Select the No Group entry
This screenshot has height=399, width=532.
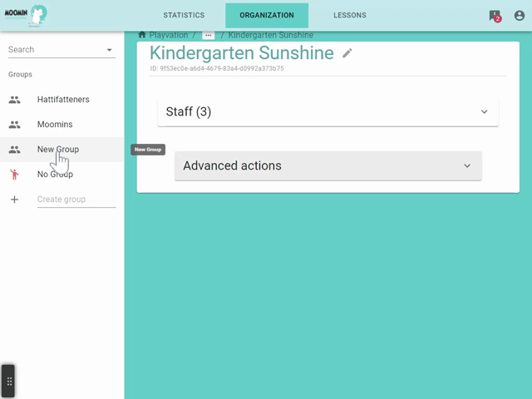coord(62,175)
